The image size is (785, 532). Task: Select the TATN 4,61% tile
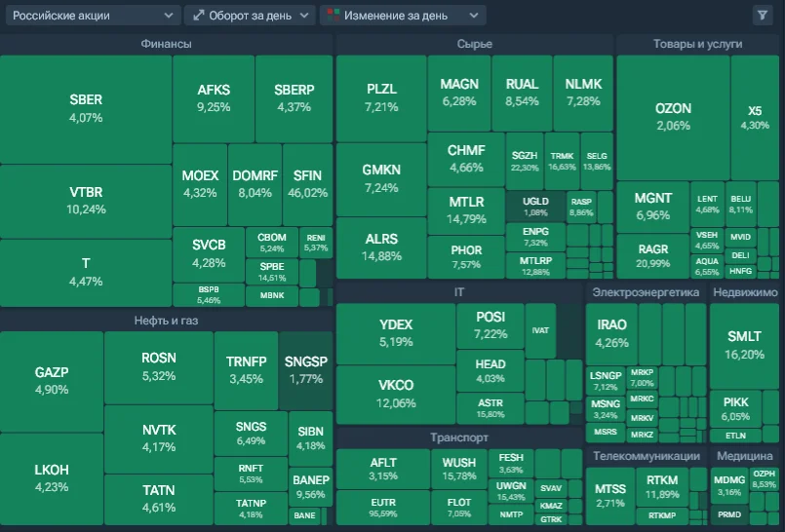(x=159, y=500)
